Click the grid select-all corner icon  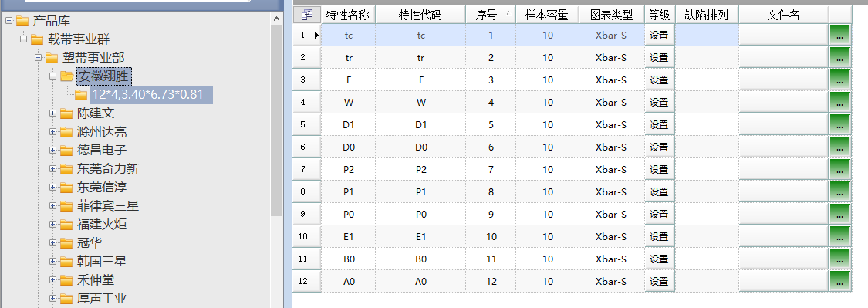(x=306, y=15)
